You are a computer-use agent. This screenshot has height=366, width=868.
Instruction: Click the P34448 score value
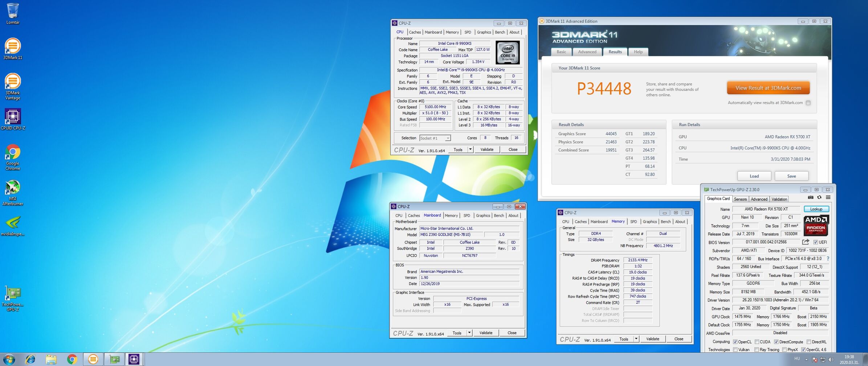pyautogui.click(x=604, y=89)
